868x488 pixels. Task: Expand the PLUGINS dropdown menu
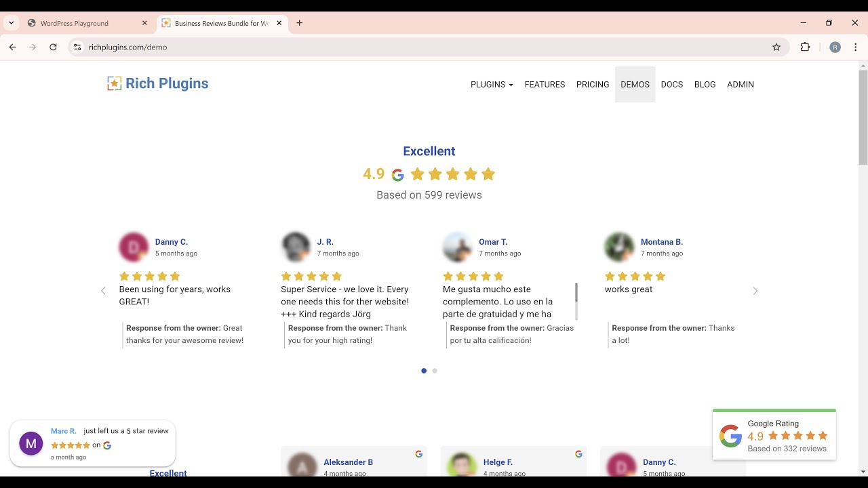[x=492, y=85]
